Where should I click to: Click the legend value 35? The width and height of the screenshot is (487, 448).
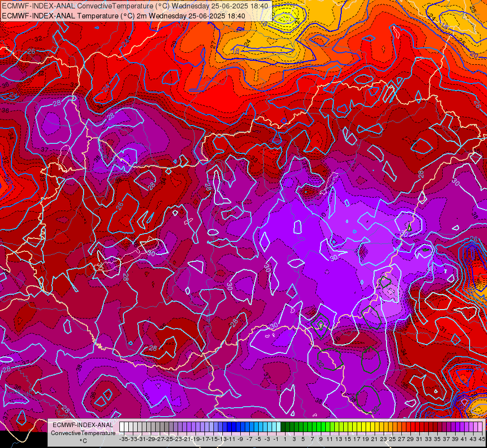(437, 440)
